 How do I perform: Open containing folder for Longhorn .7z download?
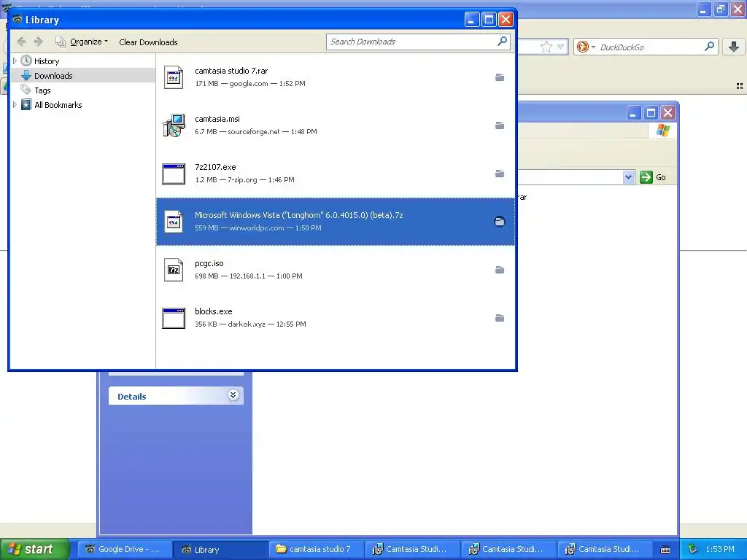pos(499,222)
